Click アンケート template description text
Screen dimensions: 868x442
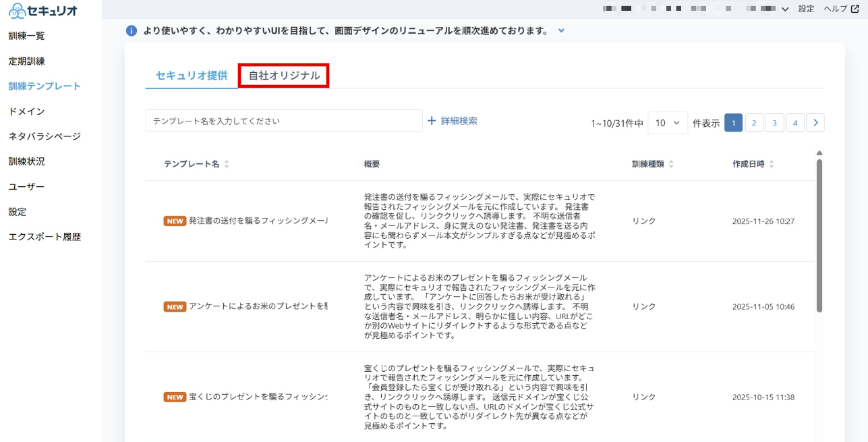point(480,306)
